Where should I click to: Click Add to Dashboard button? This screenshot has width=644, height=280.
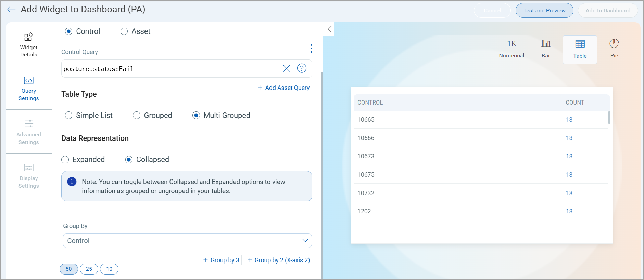click(608, 11)
